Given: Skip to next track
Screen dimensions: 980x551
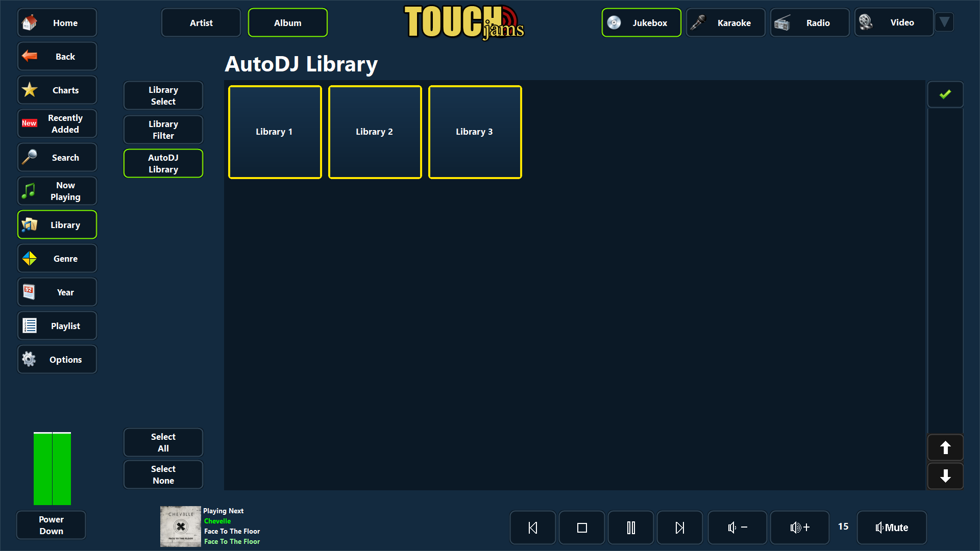Looking at the screenshot, I should pos(679,527).
